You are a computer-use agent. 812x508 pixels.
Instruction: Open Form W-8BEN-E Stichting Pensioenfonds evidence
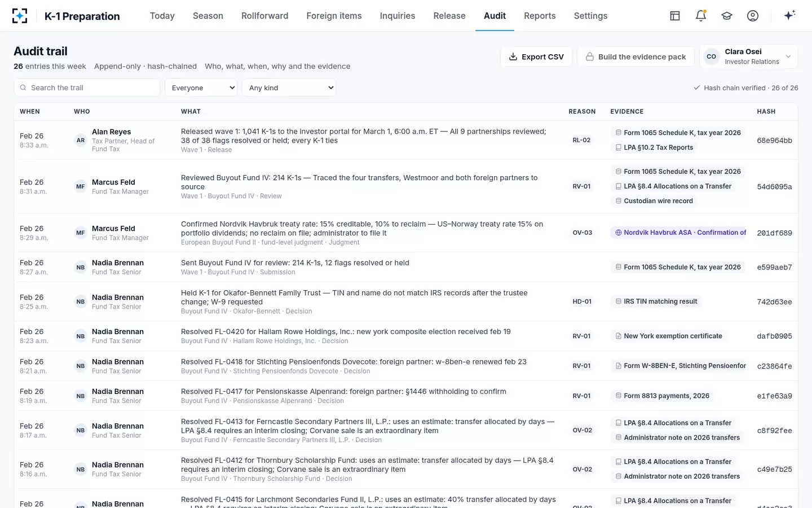point(678,366)
